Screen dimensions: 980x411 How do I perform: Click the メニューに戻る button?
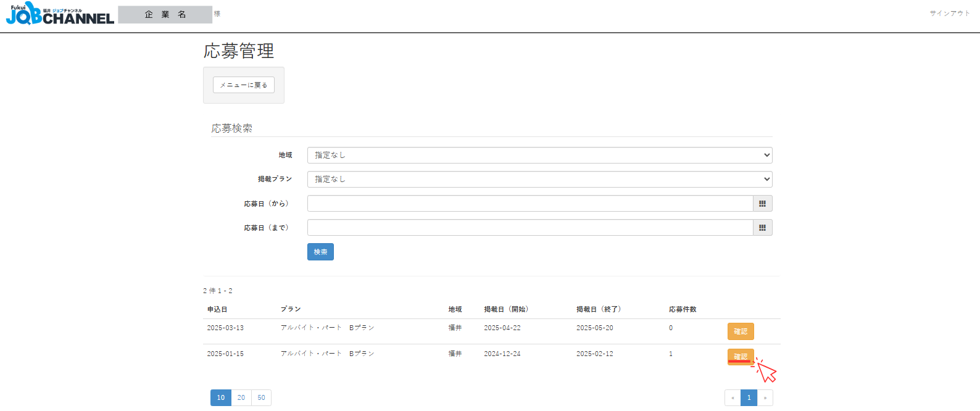244,85
